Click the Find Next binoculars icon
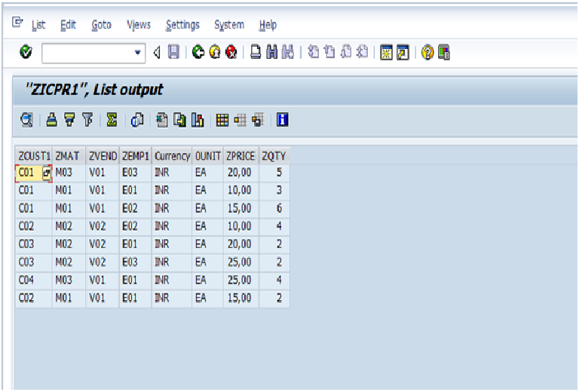Screen dimensions: 579x392 pos(288,52)
